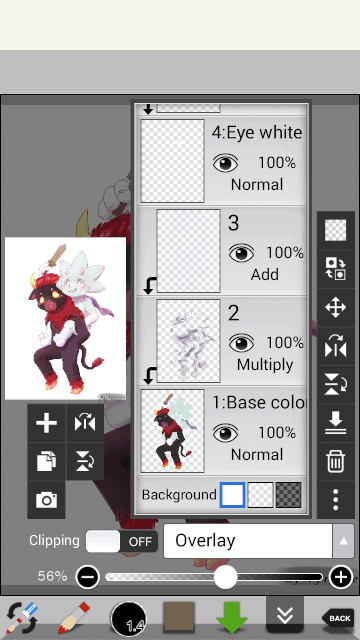
Task: Open the three-dot more options menu
Action: [336, 500]
